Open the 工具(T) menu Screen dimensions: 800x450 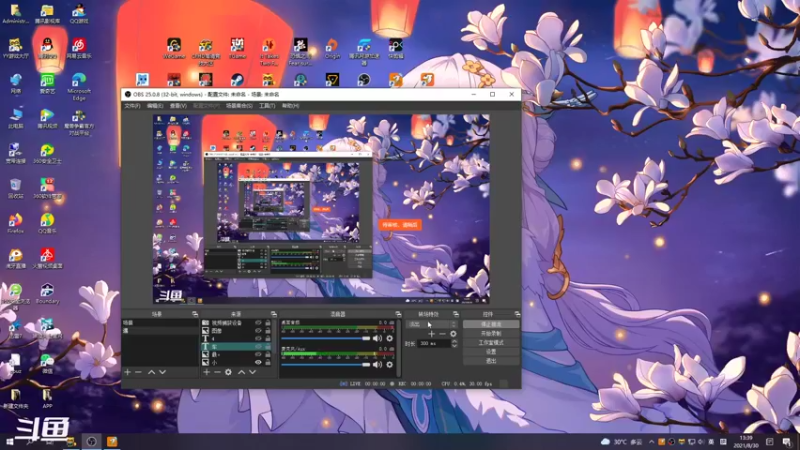[267, 106]
